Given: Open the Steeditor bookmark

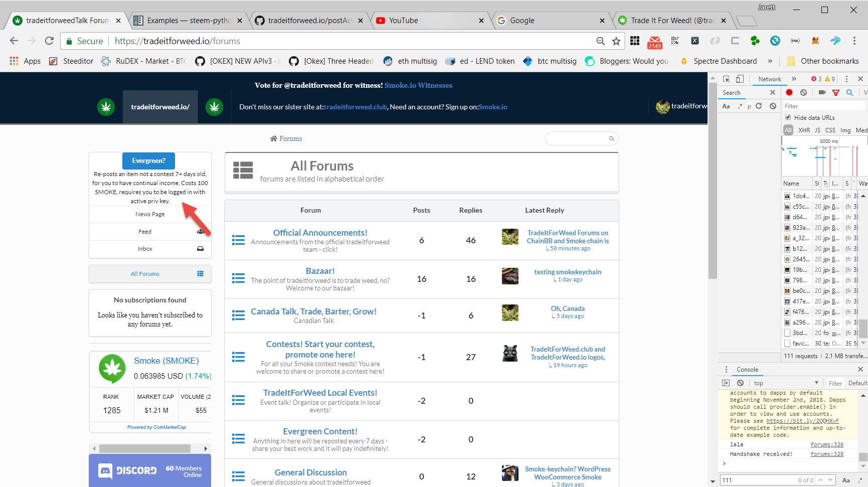Looking at the screenshot, I should pos(71,61).
